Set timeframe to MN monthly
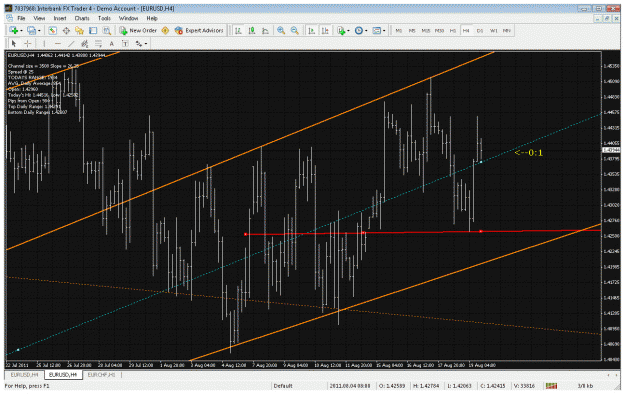 click(507, 31)
